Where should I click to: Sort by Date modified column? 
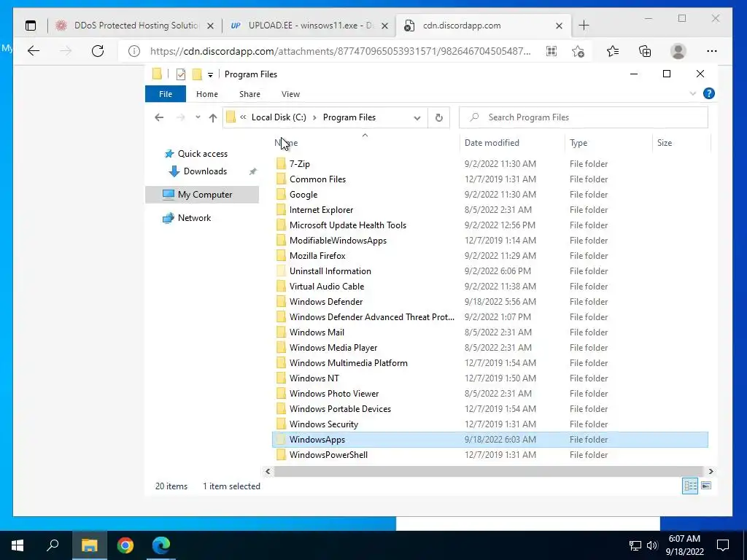pos(512,142)
